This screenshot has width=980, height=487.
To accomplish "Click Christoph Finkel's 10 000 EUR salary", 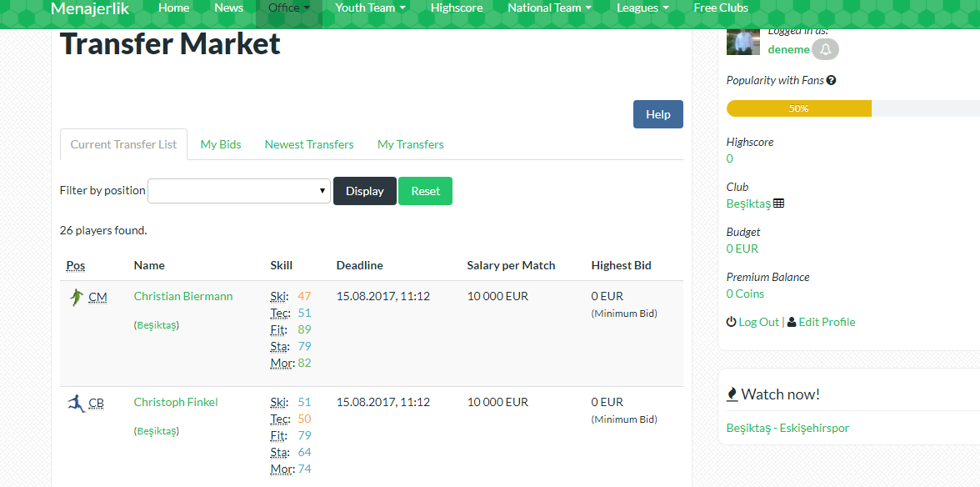I will (497, 402).
